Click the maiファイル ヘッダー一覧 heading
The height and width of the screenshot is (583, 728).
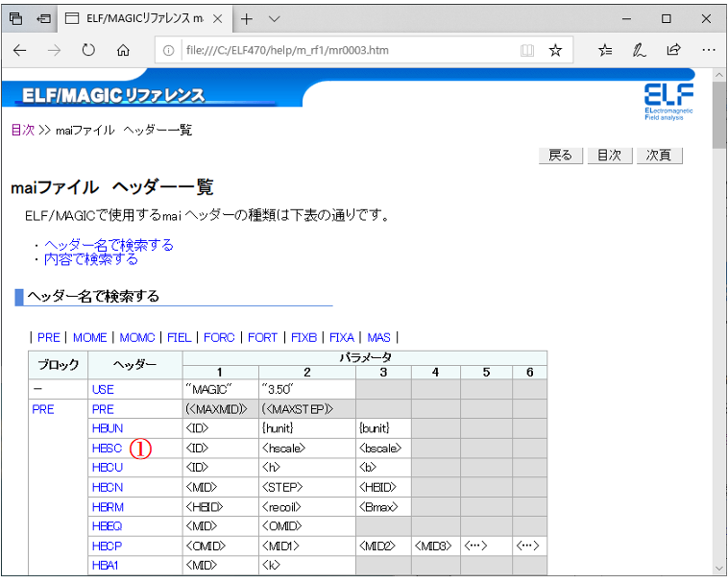112,187
